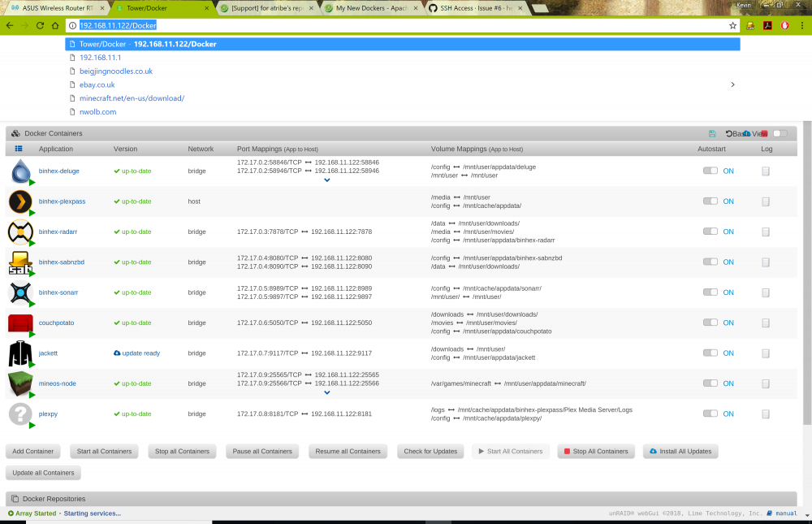Toggle autostart for binhex-sonarr
This screenshot has height=524, width=812.
[x=710, y=292]
